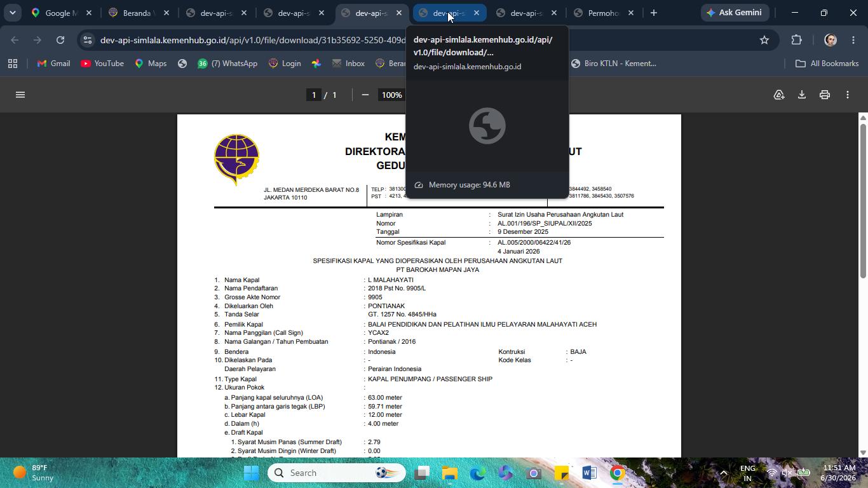Open the PDF viewer sidebar menu
The height and width of the screenshot is (488, 868).
click(20, 95)
